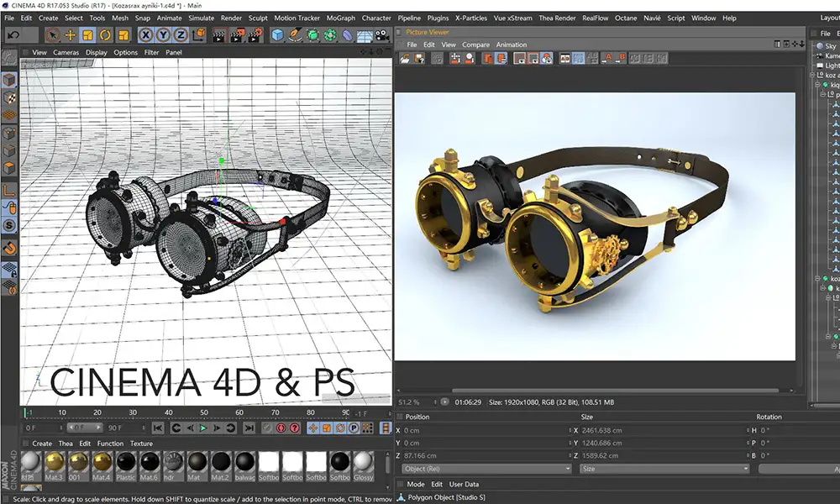The width and height of the screenshot is (840, 504).
Task: Click the Position Z 87.166 cm field
Action: [x=485, y=456]
